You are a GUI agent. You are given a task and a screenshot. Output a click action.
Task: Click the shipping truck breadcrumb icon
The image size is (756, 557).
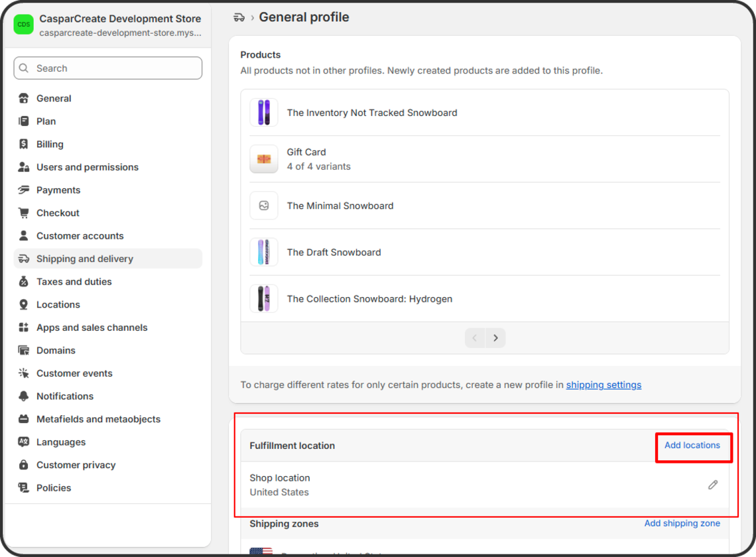239,17
